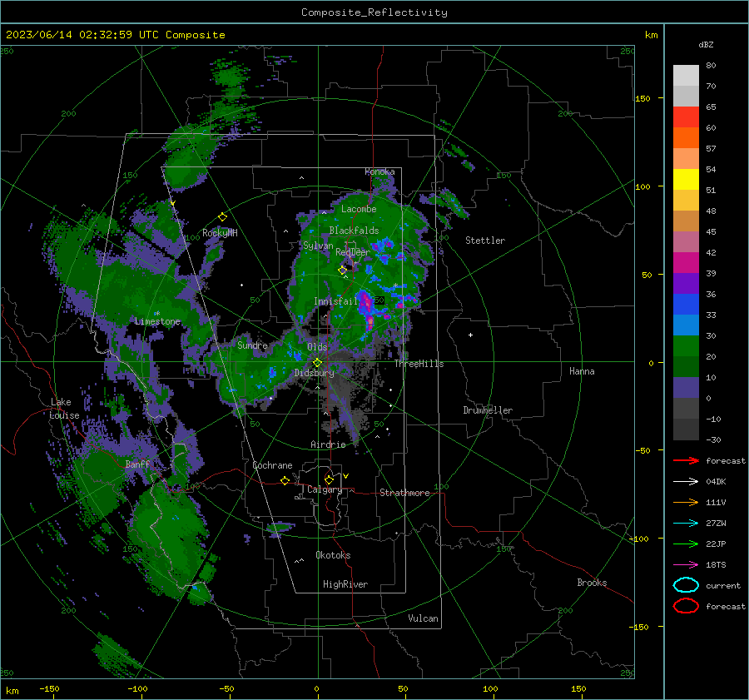Click the Banff label
749x700 pixels.
coord(137,464)
